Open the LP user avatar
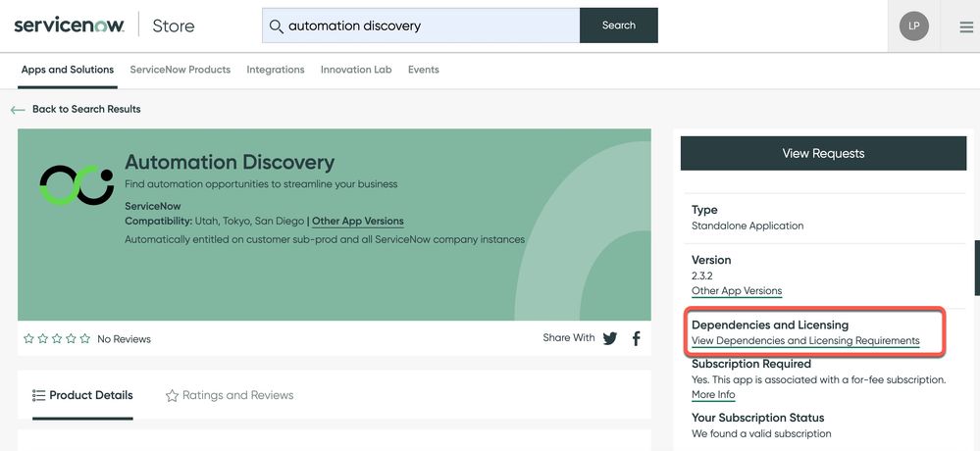Viewport: 980px width, 451px height. [913, 25]
